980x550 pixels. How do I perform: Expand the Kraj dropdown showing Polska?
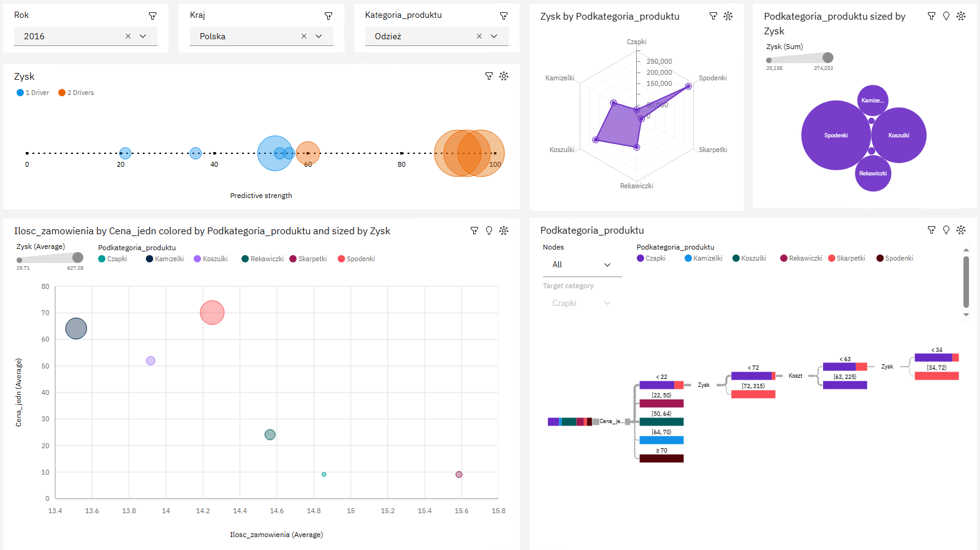tap(319, 36)
